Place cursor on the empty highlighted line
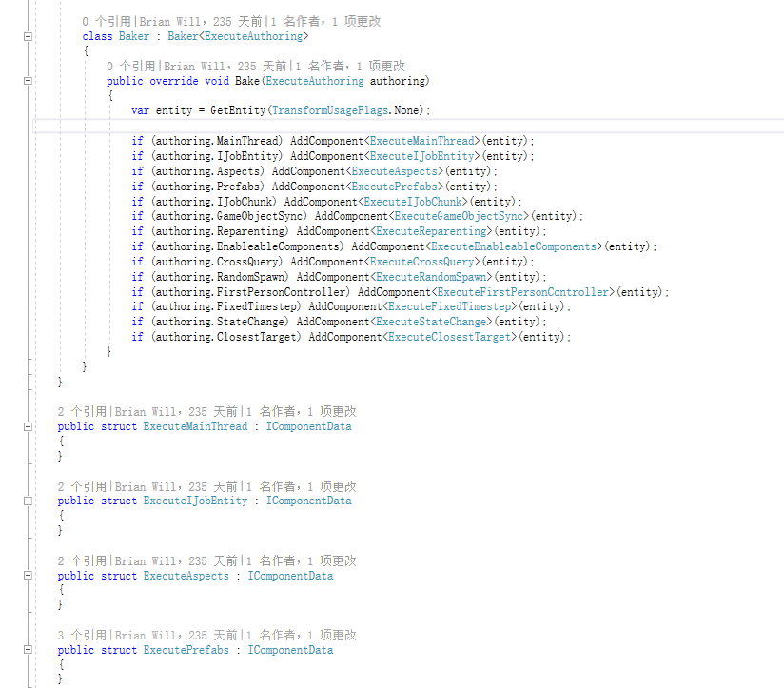 (x=408, y=126)
